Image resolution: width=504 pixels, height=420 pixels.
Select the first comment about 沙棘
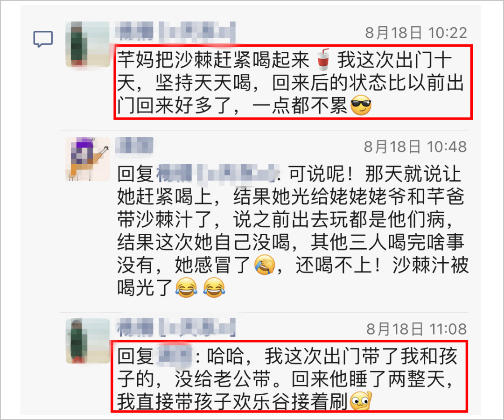(293, 82)
